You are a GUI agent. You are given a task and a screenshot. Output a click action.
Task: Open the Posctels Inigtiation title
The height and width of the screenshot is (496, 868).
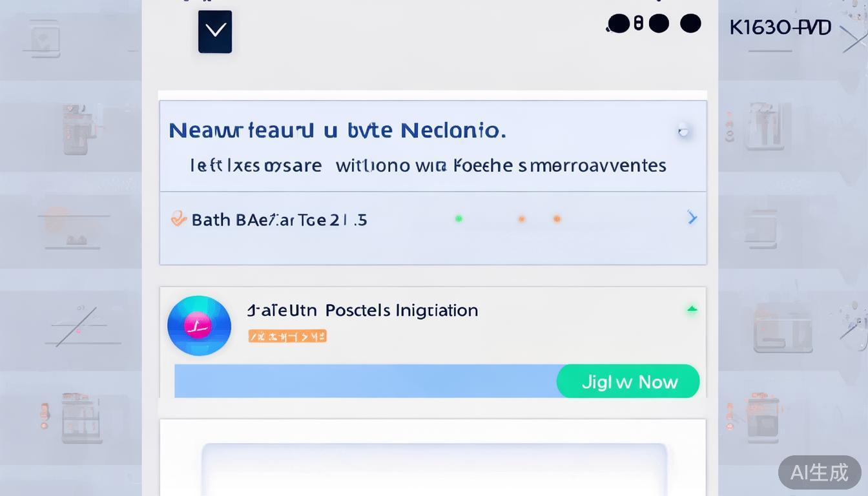tap(362, 310)
